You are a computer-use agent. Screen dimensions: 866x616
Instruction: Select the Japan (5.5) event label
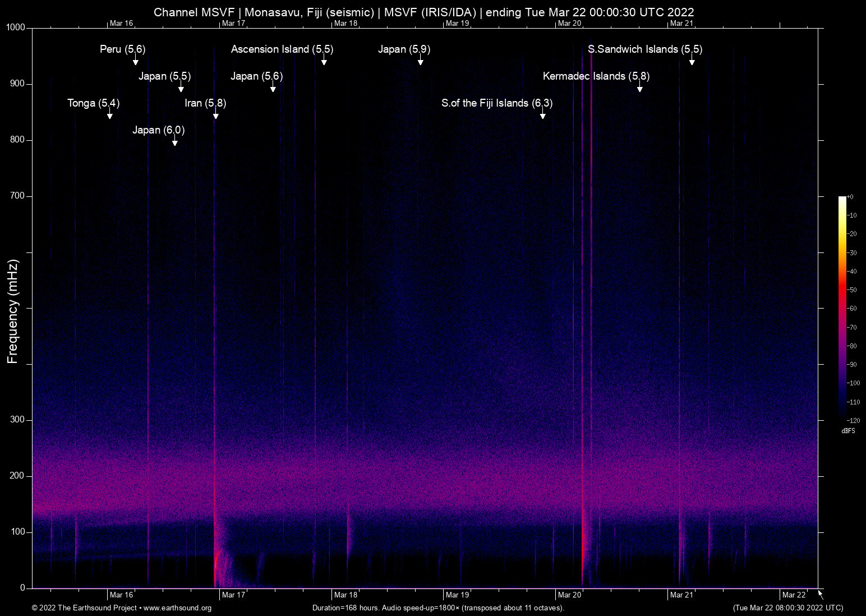tap(164, 76)
